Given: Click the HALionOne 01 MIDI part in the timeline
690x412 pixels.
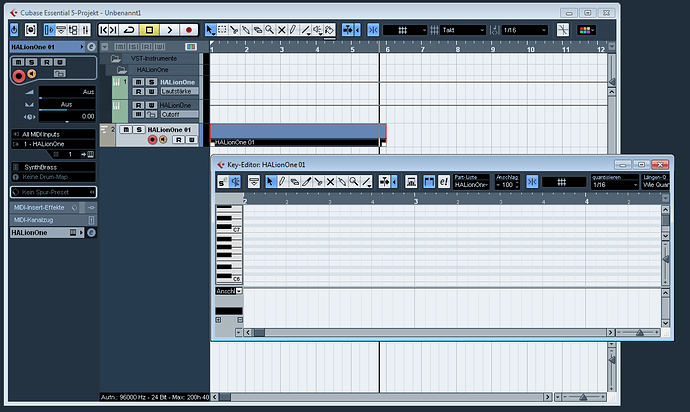Looking at the screenshot, I should click(x=297, y=135).
